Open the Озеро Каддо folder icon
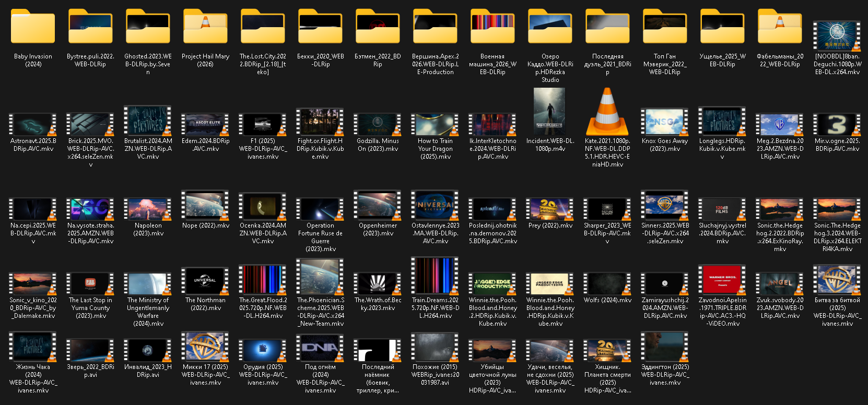 [x=550, y=26]
